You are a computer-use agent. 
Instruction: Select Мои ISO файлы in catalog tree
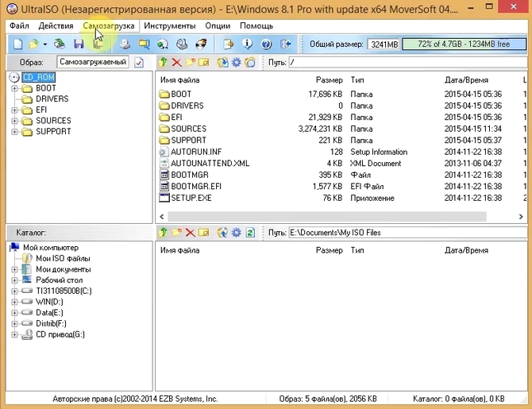[x=63, y=259]
